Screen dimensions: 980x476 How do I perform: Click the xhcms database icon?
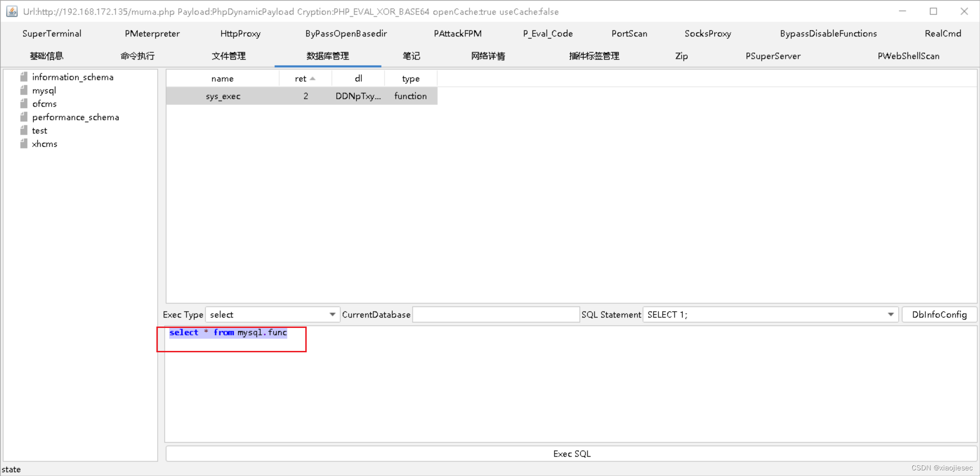(x=24, y=143)
